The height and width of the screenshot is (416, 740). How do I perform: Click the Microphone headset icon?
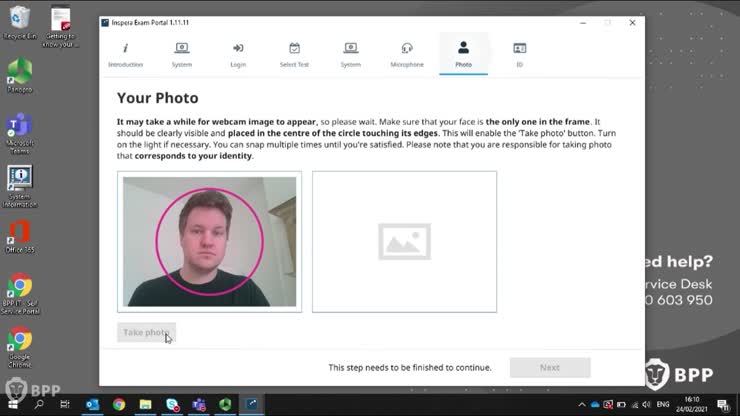[x=407, y=48]
